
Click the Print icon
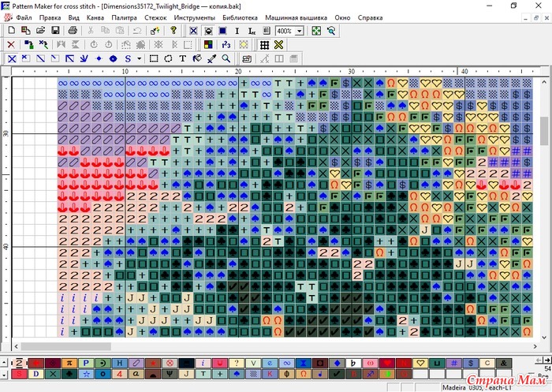73,31
